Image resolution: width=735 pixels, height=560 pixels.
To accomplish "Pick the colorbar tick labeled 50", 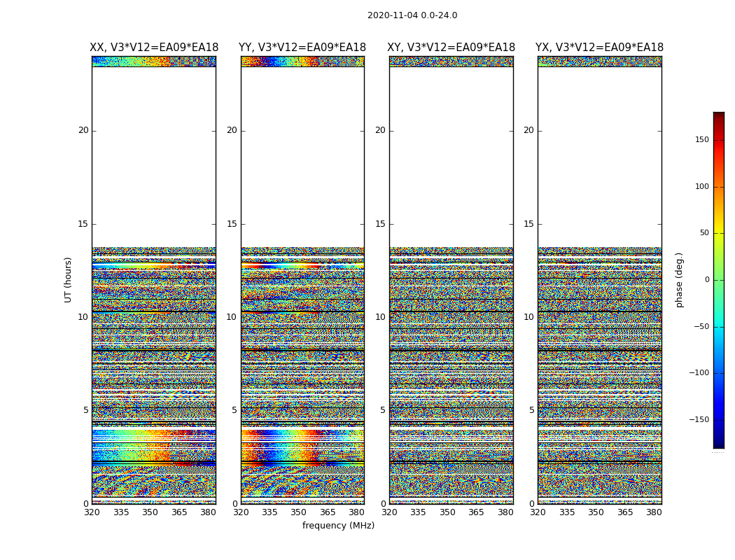I will pos(704,233).
